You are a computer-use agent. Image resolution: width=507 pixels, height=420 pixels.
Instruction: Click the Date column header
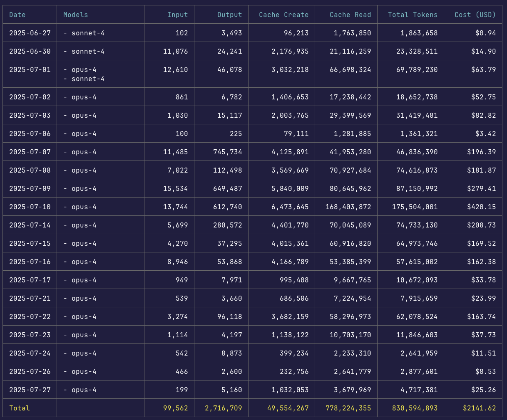pos(17,15)
